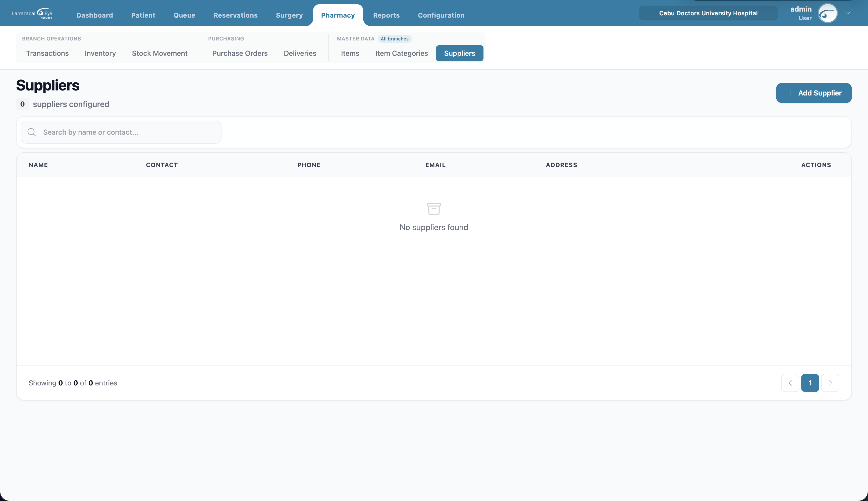Open Item Categories
Image resolution: width=868 pixels, height=501 pixels.
pyautogui.click(x=401, y=53)
